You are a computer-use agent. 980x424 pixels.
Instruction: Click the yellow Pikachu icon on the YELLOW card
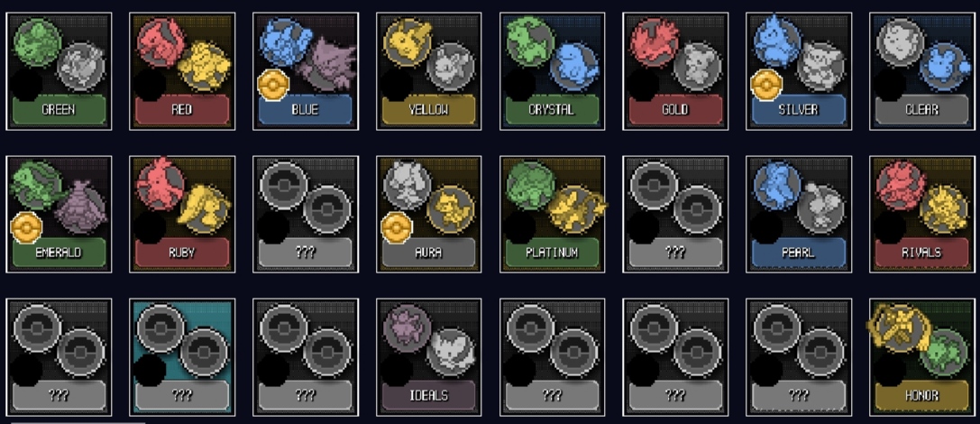click(x=407, y=41)
